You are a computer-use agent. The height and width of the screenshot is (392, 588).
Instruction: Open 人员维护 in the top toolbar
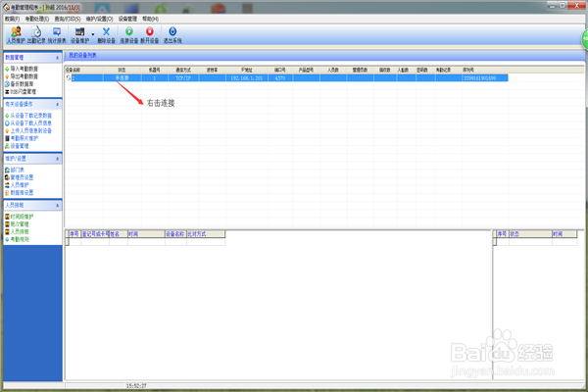[16, 35]
